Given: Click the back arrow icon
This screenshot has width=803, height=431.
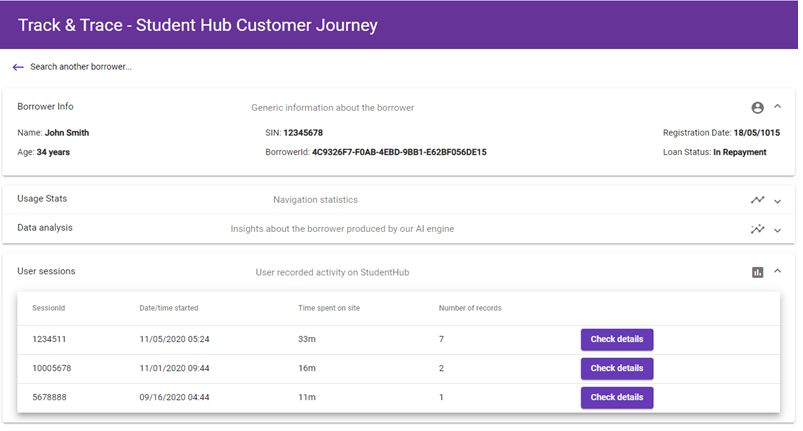Looking at the screenshot, I should tap(18, 67).
